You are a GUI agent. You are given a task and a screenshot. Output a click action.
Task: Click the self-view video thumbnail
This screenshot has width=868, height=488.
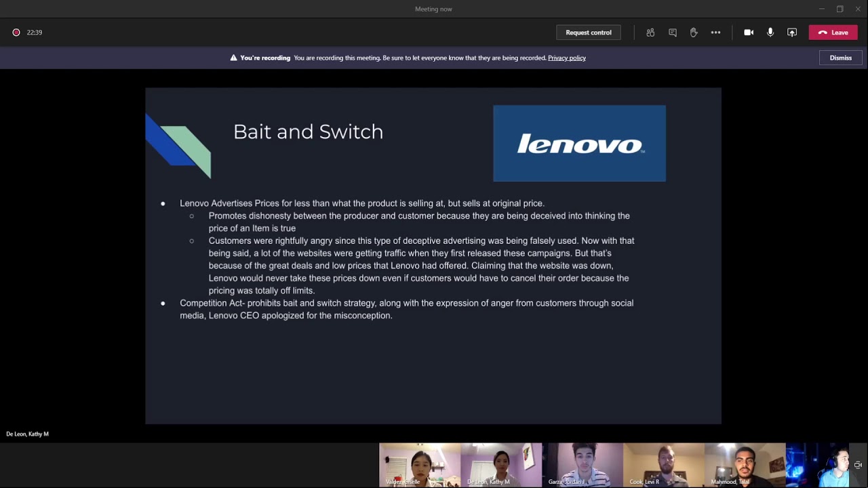(x=817, y=465)
